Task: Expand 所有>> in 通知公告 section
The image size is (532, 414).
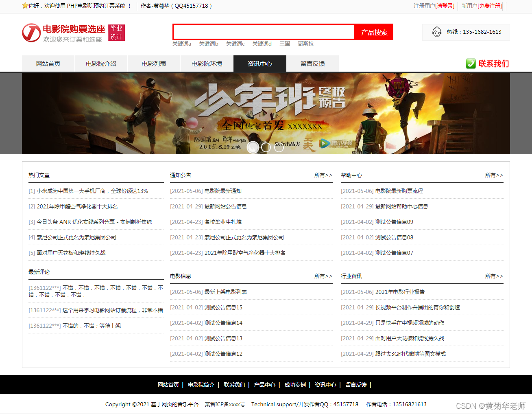Action: pos(323,175)
